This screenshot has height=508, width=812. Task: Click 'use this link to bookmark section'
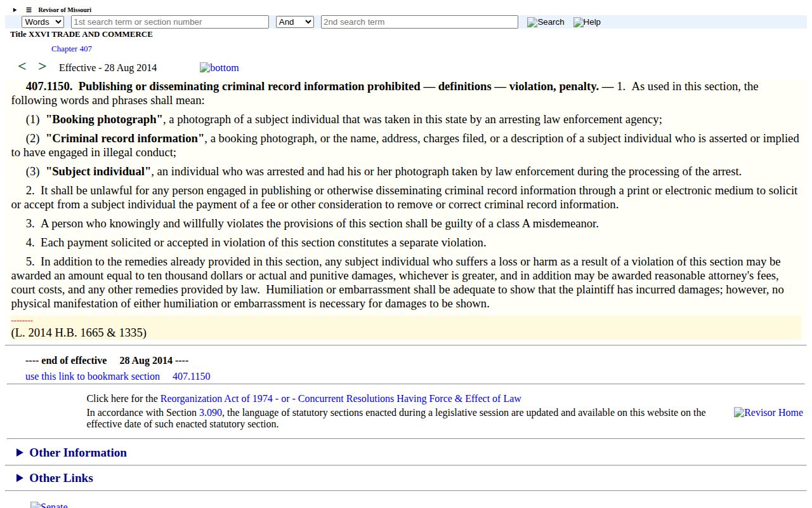(x=93, y=377)
